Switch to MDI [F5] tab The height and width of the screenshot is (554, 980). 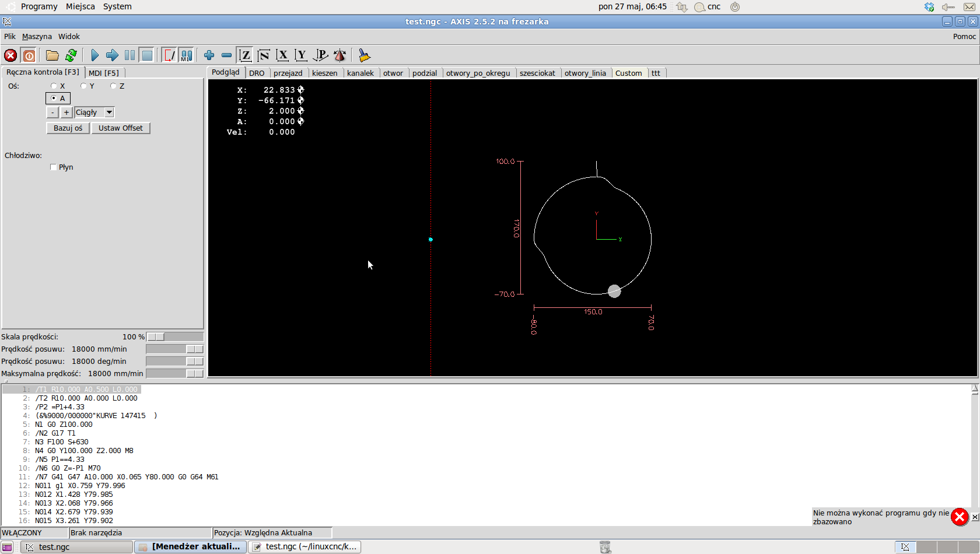click(x=104, y=73)
